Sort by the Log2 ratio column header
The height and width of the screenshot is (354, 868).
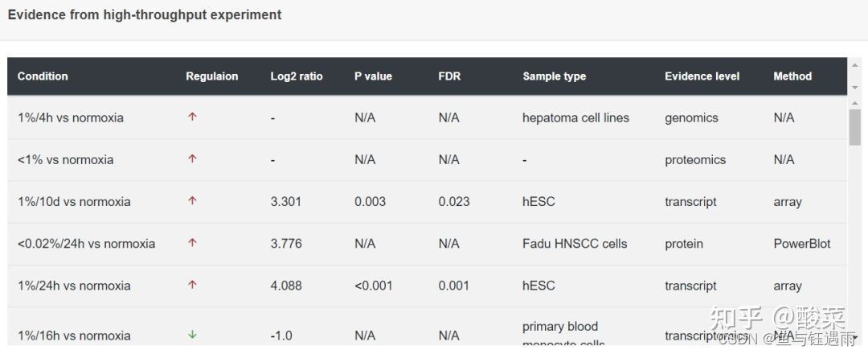tap(297, 76)
